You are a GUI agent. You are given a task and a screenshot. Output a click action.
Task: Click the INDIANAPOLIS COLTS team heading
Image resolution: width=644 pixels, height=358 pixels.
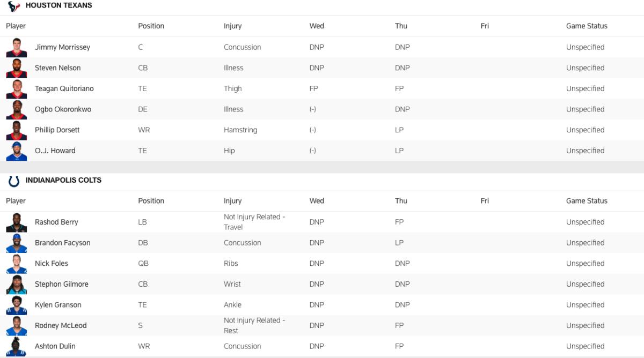click(63, 180)
